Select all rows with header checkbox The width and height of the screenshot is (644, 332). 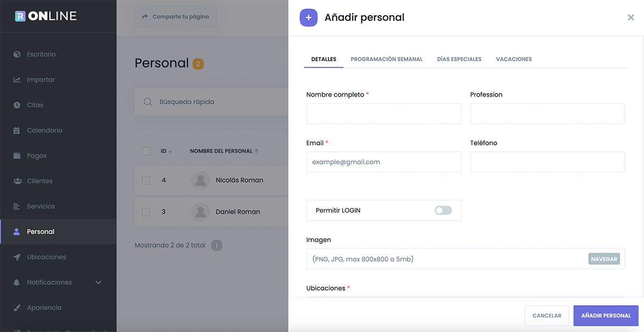[146, 151]
